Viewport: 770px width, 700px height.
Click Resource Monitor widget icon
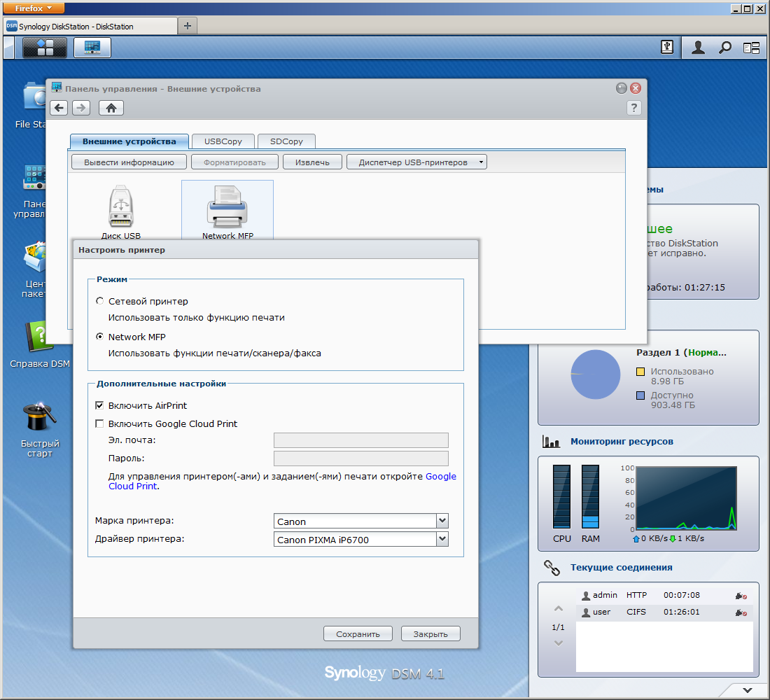tap(551, 442)
